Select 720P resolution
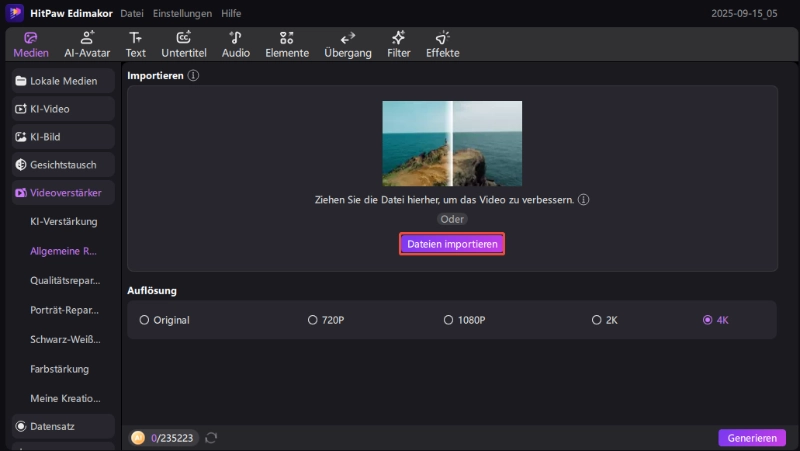800x451 pixels. click(326, 320)
